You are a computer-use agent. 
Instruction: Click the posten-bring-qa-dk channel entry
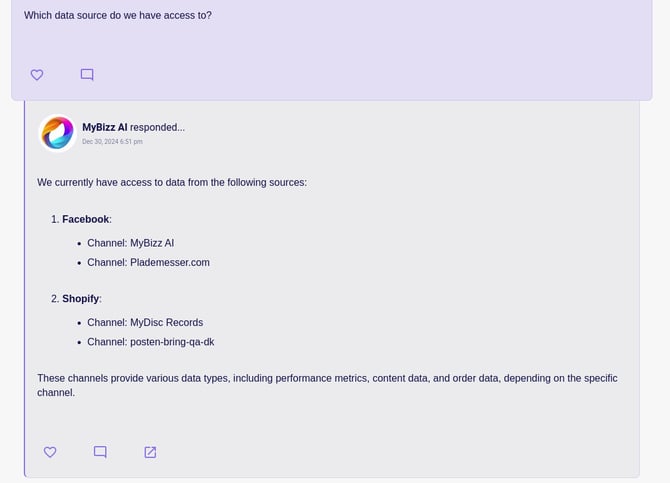[x=150, y=342]
